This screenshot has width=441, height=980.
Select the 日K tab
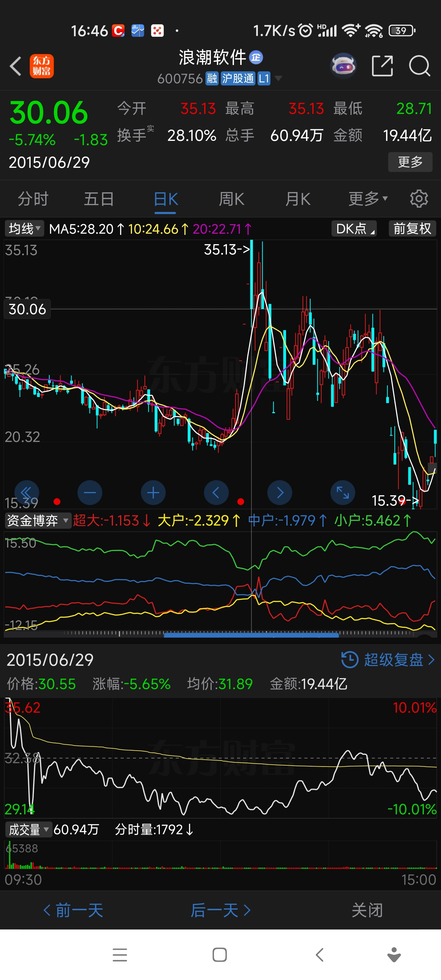coord(165,198)
